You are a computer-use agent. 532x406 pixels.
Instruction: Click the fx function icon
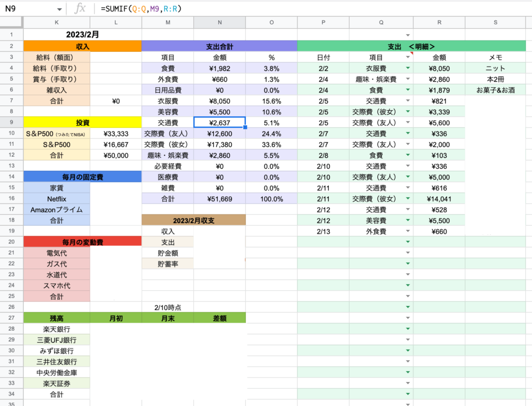(x=80, y=8)
